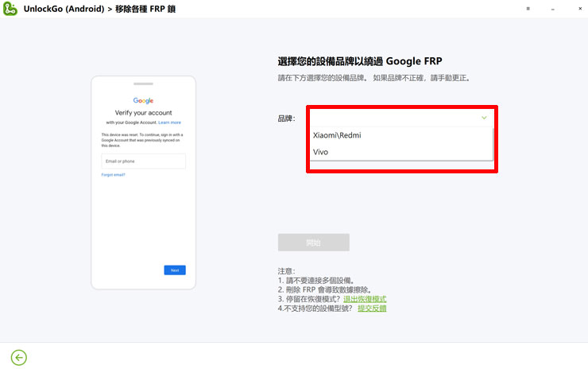Click Next button in phone illustration
588x369 pixels.
(x=175, y=270)
